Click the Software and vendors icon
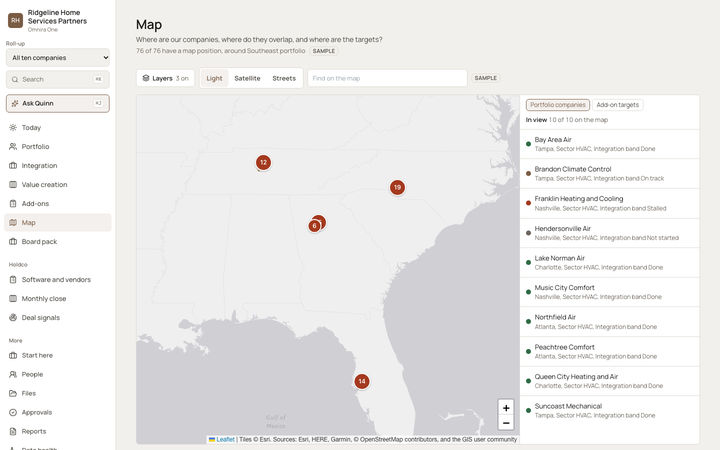This screenshot has width=720, height=450. tap(13, 280)
